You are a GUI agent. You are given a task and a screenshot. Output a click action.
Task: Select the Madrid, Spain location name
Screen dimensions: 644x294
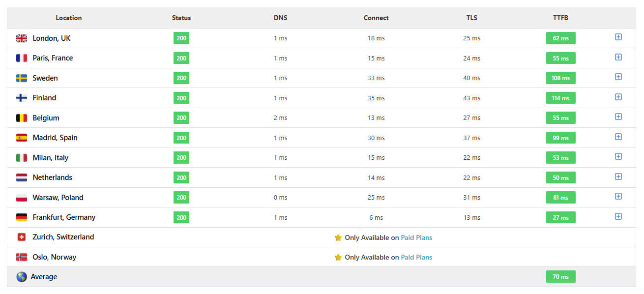[x=55, y=138]
